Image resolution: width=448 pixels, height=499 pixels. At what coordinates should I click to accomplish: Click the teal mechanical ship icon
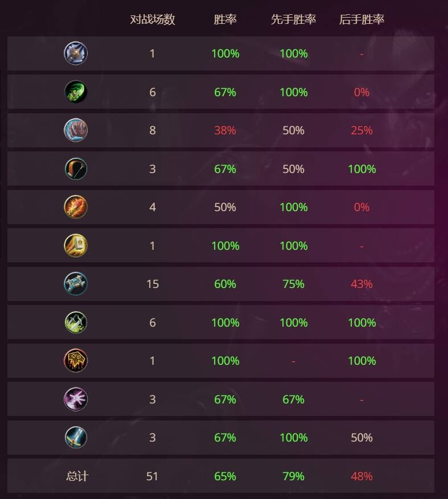(76, 283)
